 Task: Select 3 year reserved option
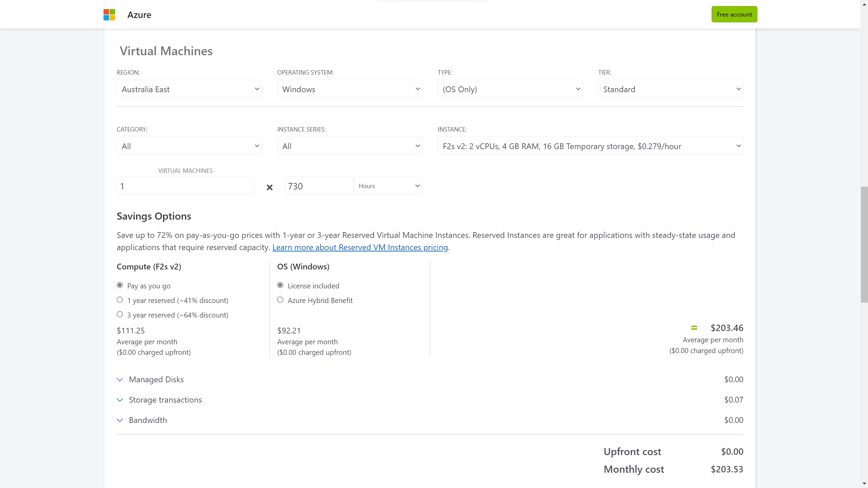(x=120, y=314)
